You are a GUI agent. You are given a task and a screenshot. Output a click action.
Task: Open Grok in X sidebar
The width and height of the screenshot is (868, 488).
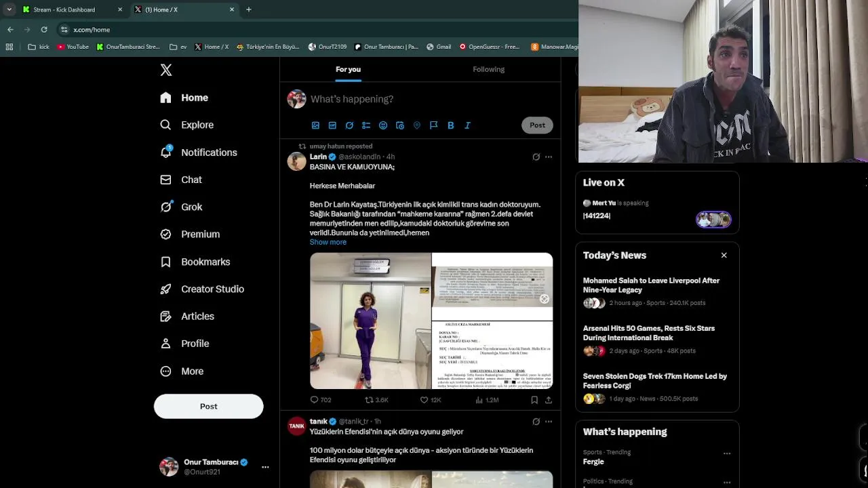coord(182,207)
